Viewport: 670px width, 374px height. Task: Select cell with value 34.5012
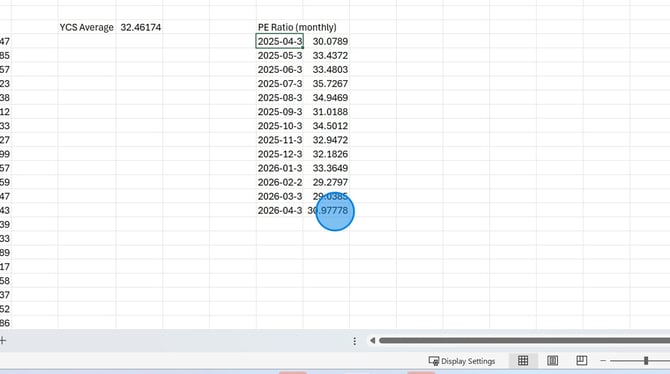pos(326,126)
